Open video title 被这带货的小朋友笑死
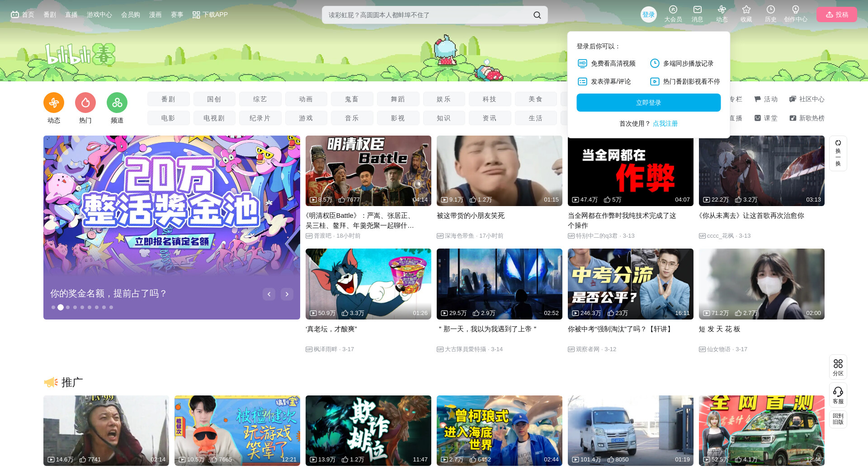The height and width of the screenshot is (470, 868). (471, 216)
